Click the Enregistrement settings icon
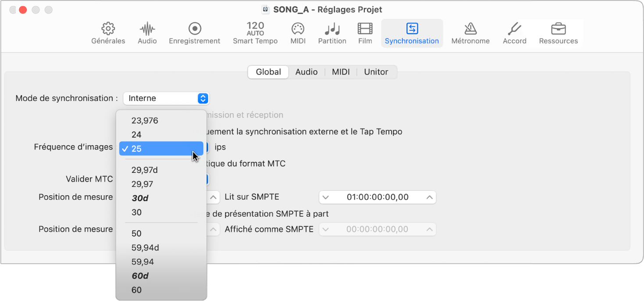Viewport: 644px width, 301px height. (x=194, y=33)
